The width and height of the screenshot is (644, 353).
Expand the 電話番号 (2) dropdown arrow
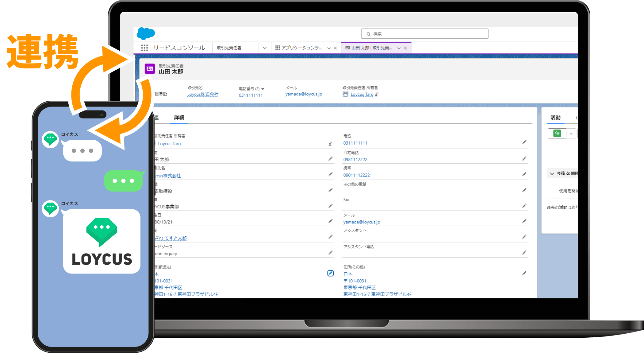coord(263,89)
